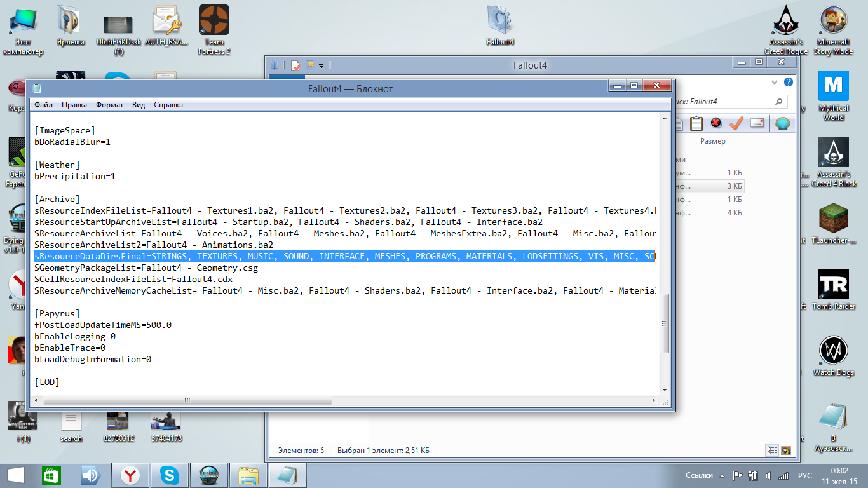Select the Fallout4 folder on the desktop
Viewport: 868px width, 488px height.
[x=500, y=25]
